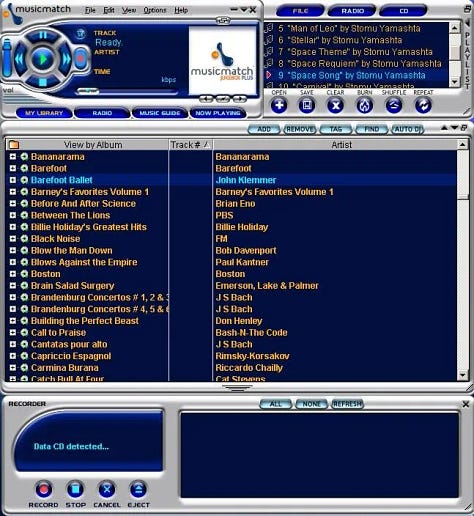Image resolution: width=474 pixels, height=516 pixels.
Task: Open playlist with the OPEN plus icon
Action: pyautogui.click(x=279, y=106)
